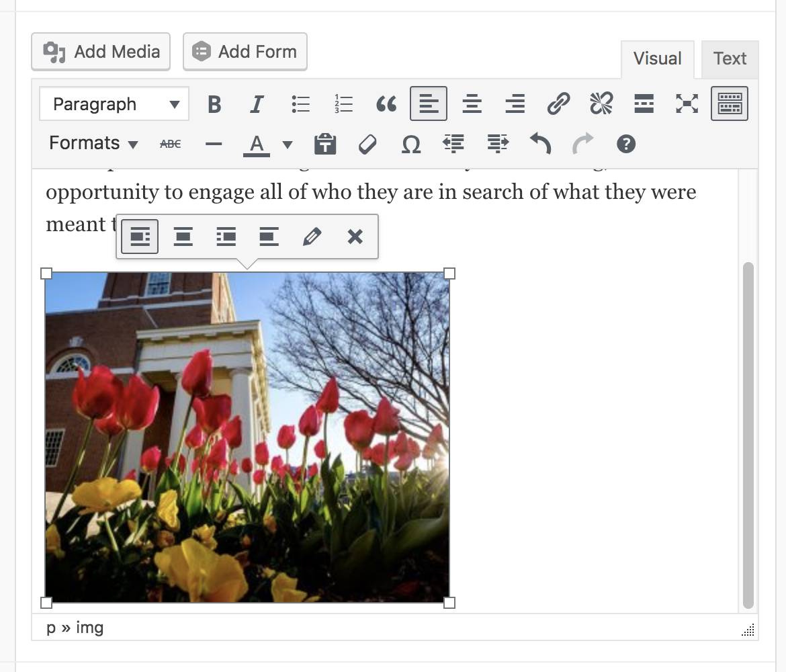Screen dimensions: 786x672
Task: Switch to the Visual editor tab
Action: (x=657, y=59)
